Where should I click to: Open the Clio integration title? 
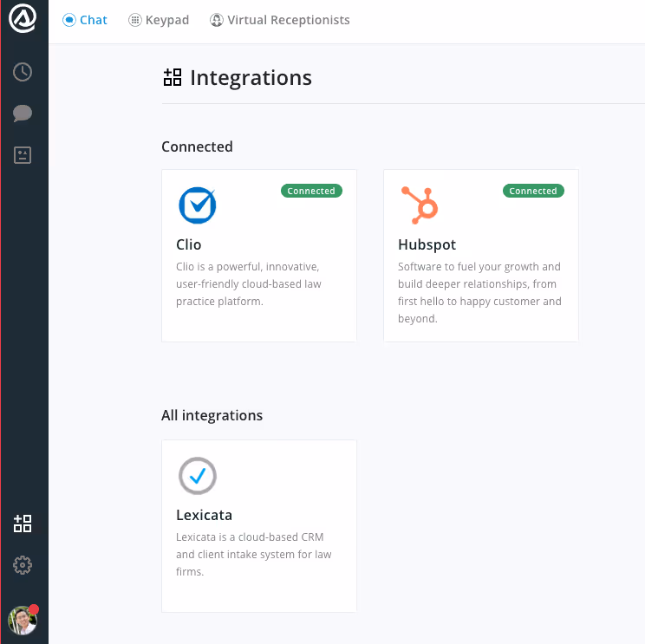(x=189, y=244)
